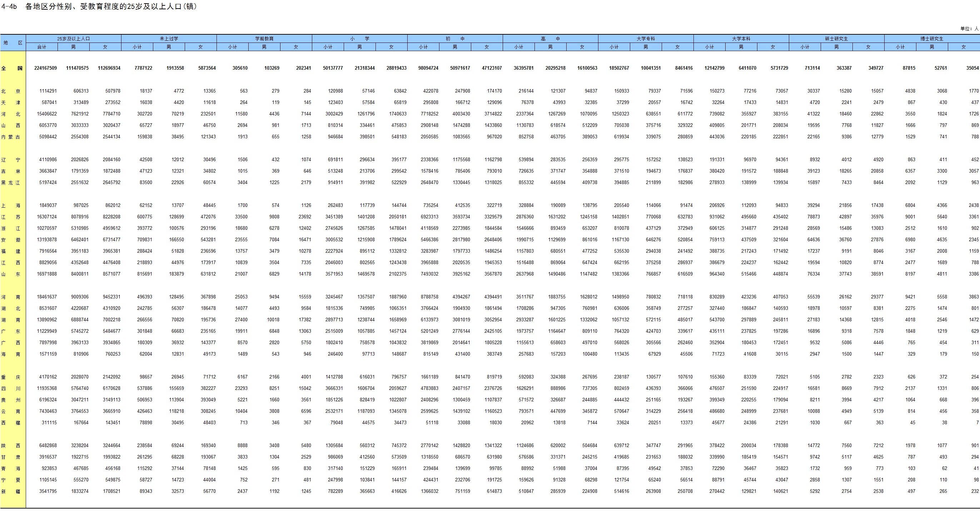
Task: Select the 25岁及以上人口 header cell
Action: (74, 39)
